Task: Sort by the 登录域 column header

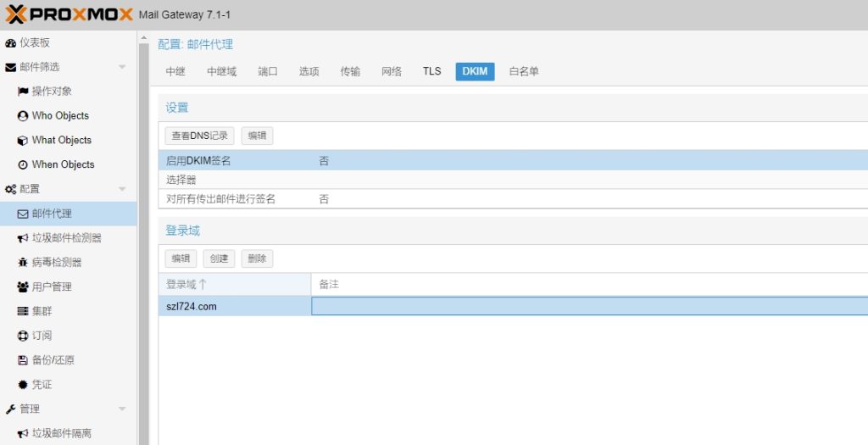Action: pyautogui.click(x=235, y=285)
